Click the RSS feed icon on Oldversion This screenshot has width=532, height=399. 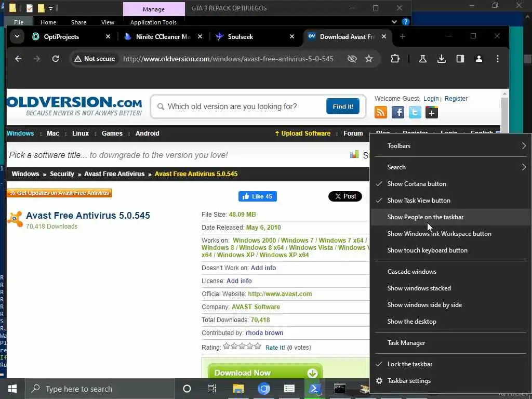381,112
